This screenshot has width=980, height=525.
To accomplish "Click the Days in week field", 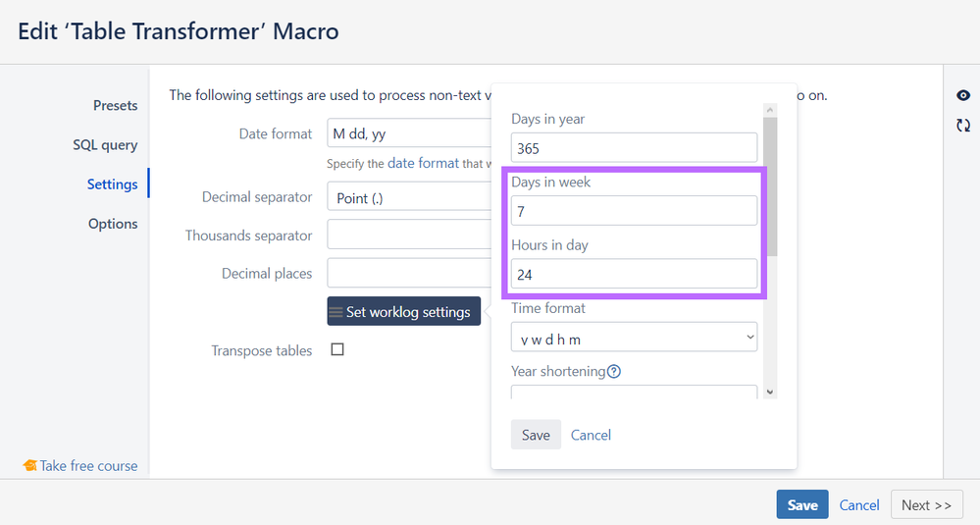I will point(634,211).
